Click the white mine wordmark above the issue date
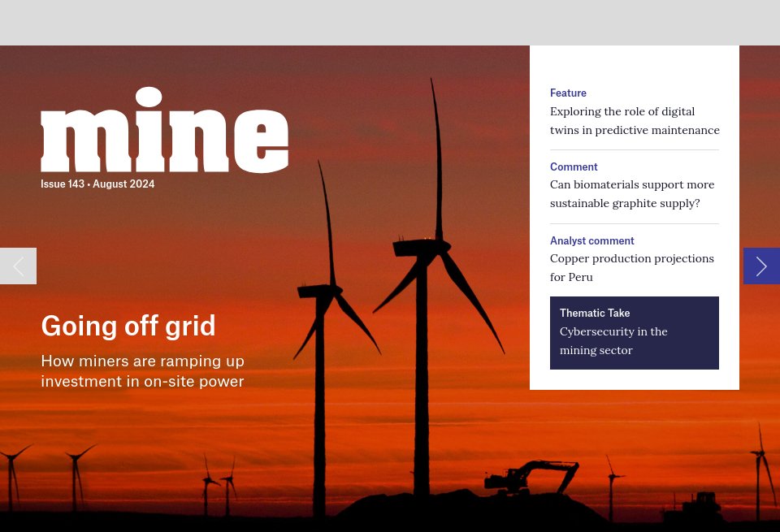Screen dimensions: 780x532 point(164,130)
